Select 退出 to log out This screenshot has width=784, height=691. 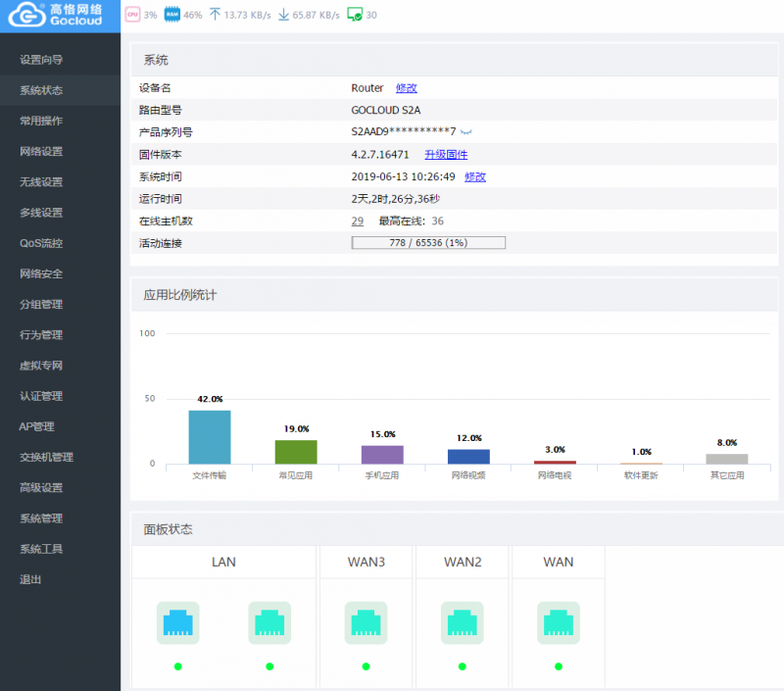(31, 579)
